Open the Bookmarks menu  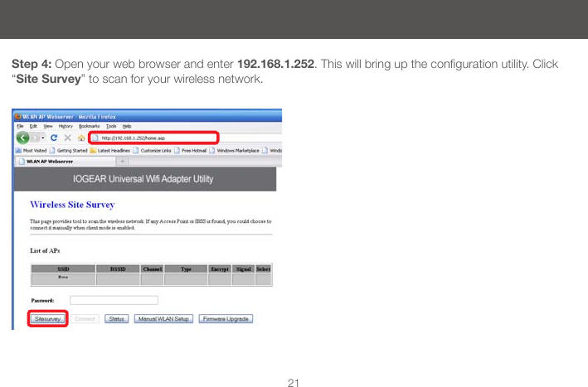tap(90, 126)
